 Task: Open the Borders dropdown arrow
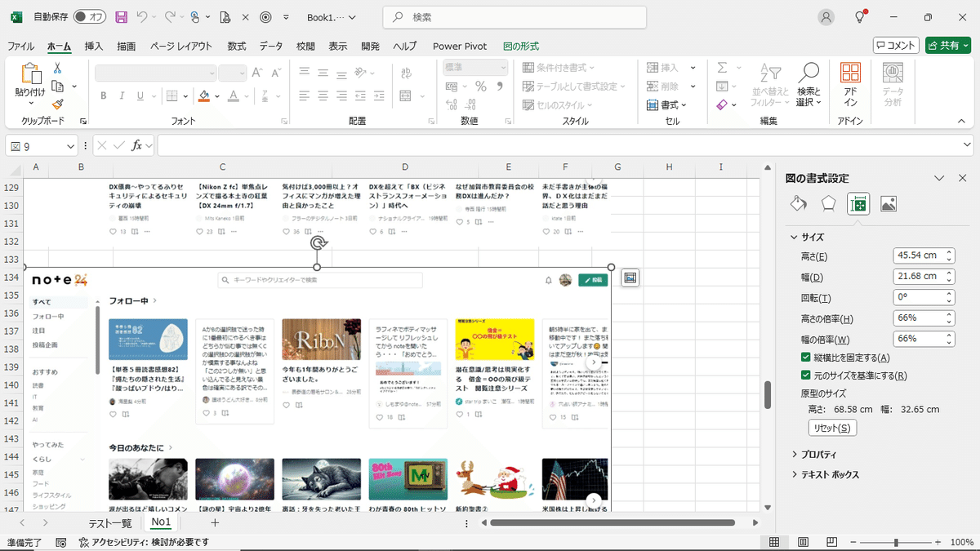(187, 96)
